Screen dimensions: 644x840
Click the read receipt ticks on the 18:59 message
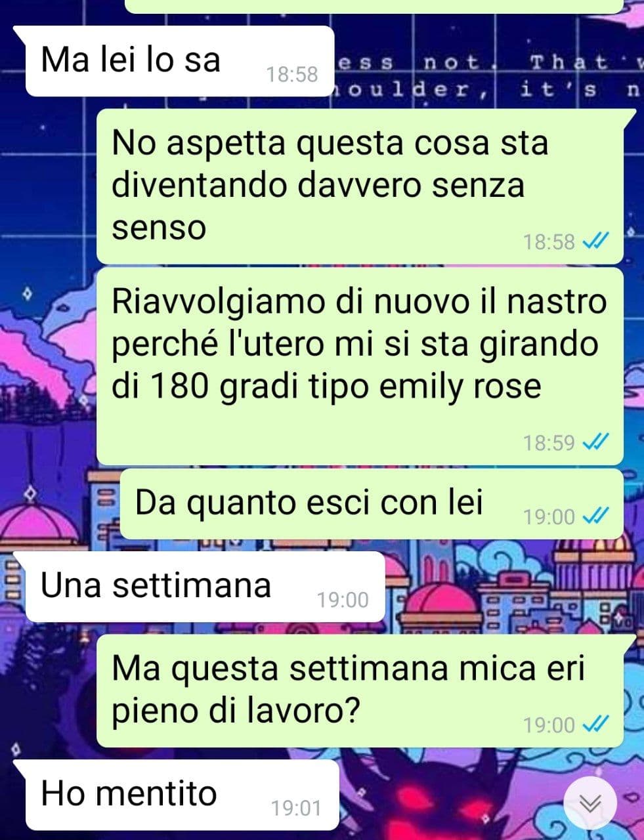point(596,443)
